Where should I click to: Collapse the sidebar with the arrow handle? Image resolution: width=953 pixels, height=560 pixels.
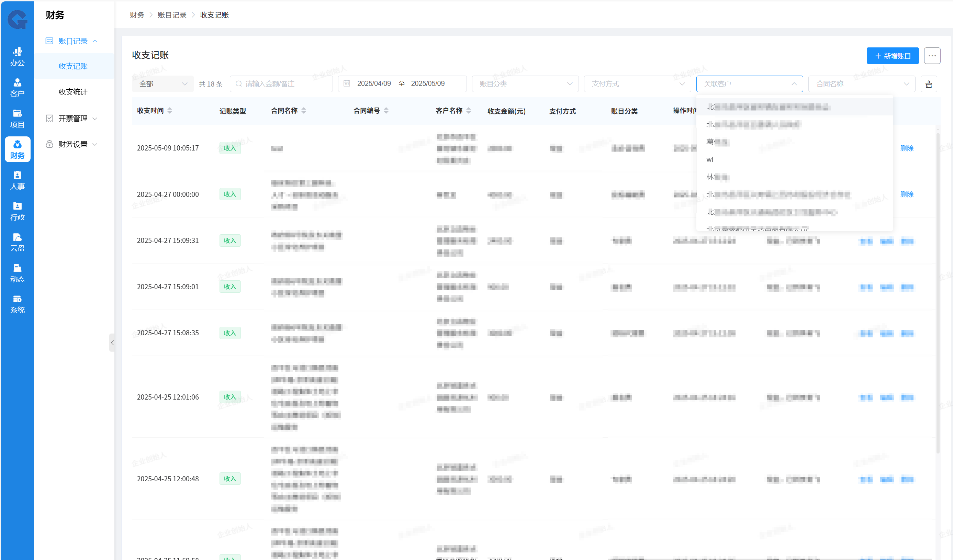[x=112, y=343]
